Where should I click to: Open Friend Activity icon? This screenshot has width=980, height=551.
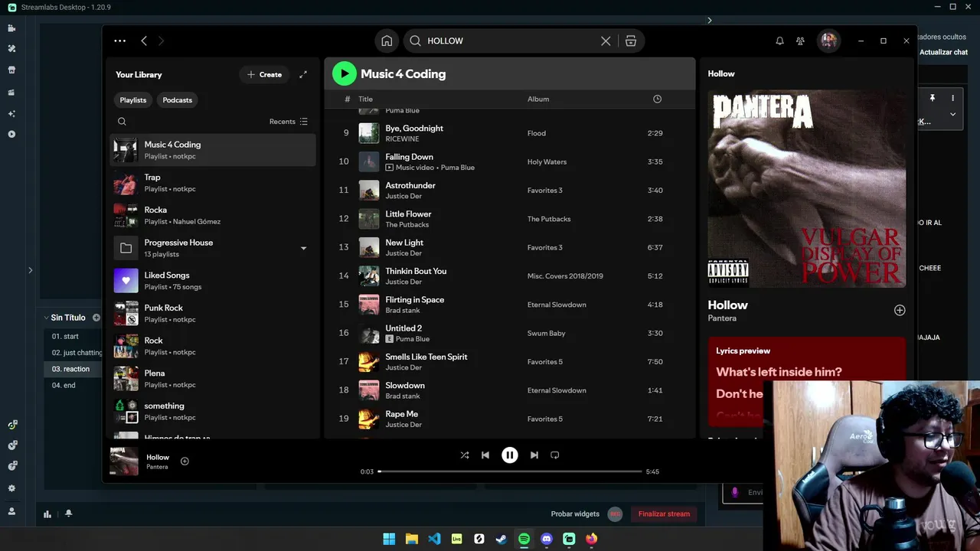pos(800,41)
